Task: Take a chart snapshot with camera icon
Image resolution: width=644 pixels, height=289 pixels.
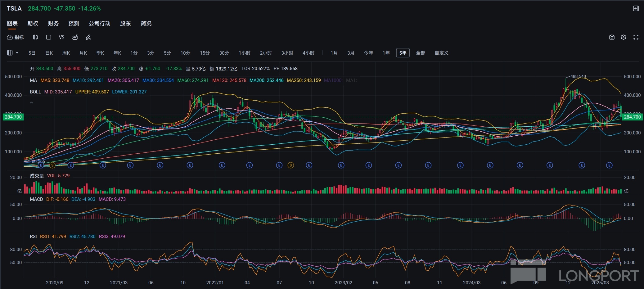Action: tap(612, 37)
